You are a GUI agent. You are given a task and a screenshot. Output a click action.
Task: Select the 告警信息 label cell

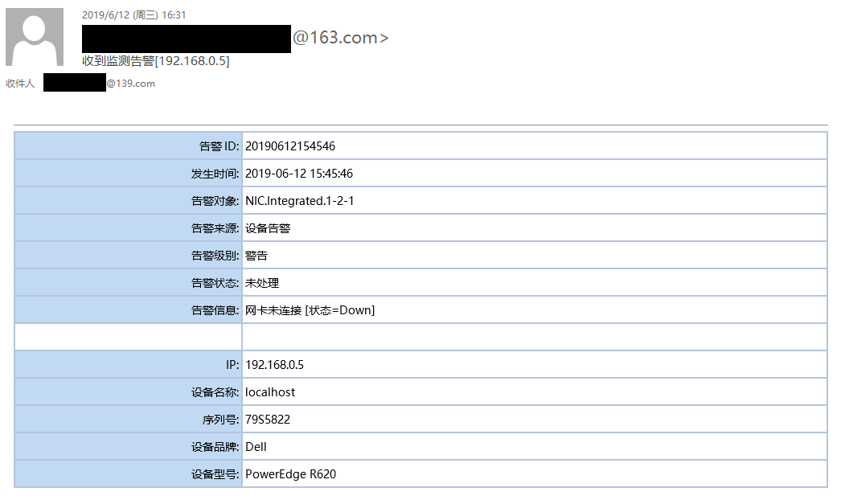(x=129, y=310)
